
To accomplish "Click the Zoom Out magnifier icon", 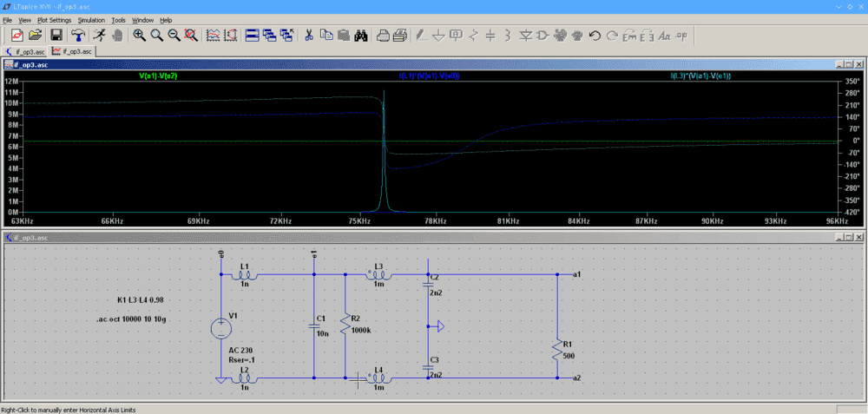I will point(174,36).
